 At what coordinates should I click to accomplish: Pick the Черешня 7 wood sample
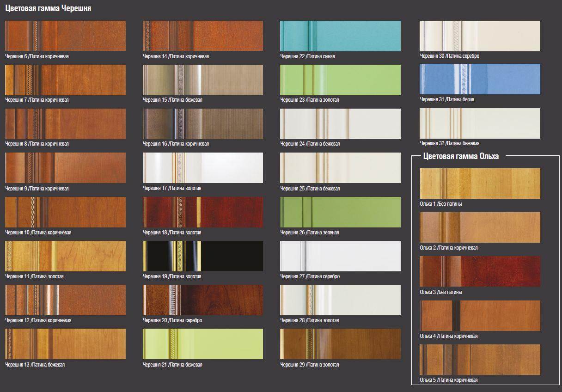65,80
